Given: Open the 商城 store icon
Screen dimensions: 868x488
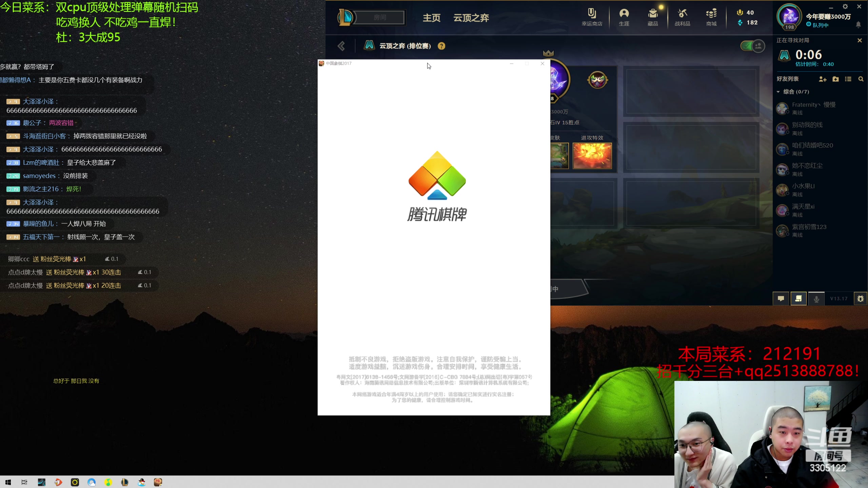Looking at the screenshot, I should tap(711, 17).
